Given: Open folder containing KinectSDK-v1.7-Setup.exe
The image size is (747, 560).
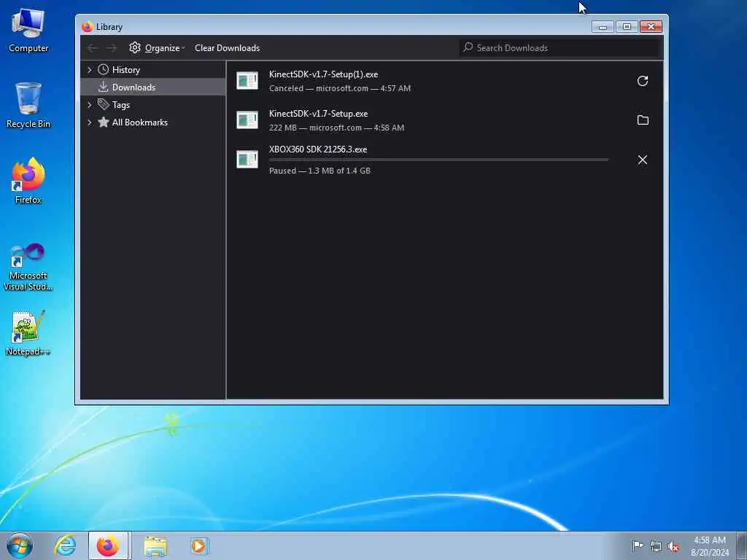Looking at the screenshot, I should pyautogui.click(x=642, y=120).
